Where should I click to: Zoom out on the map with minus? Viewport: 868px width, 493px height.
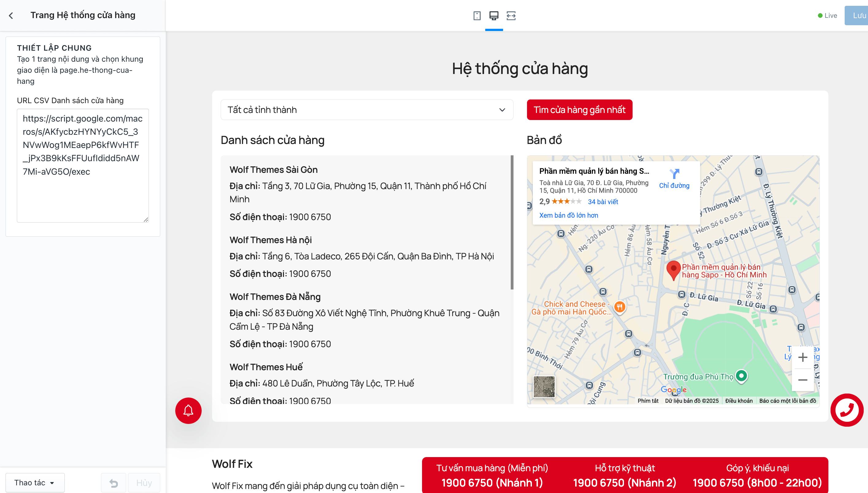[x=802, y=379]
